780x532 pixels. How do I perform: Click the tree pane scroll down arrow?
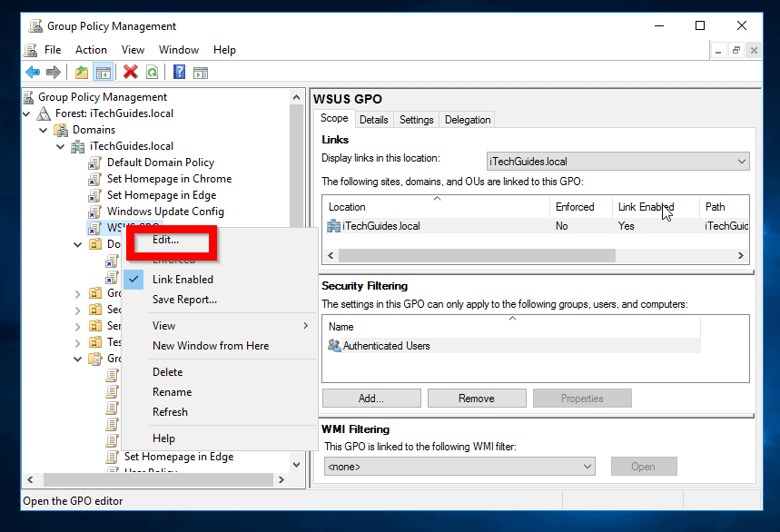pyautogui.click(x=297, y=465)
